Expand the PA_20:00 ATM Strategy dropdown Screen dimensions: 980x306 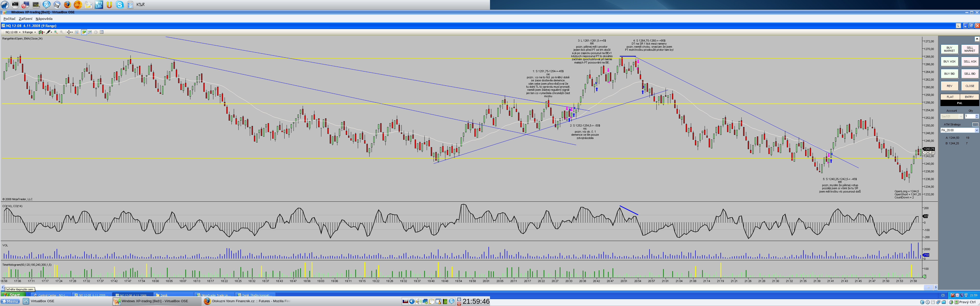976,130
